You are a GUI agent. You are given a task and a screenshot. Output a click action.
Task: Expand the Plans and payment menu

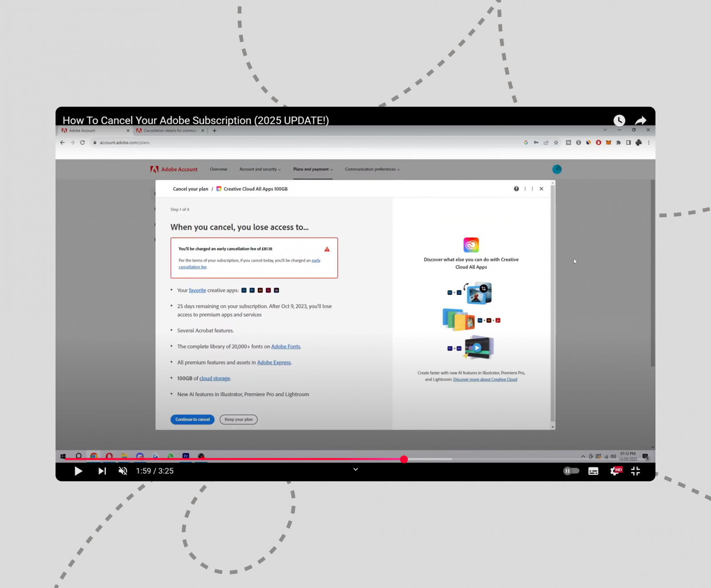coord(312,169)
